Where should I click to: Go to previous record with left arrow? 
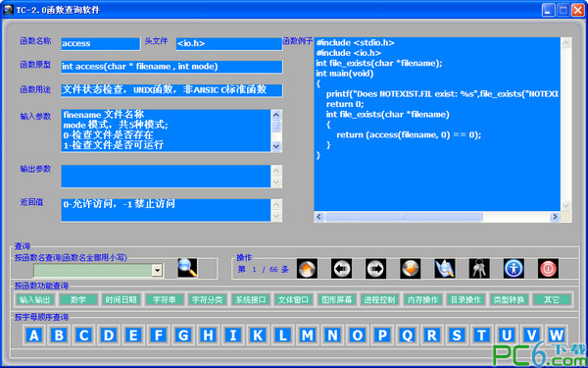341,269
